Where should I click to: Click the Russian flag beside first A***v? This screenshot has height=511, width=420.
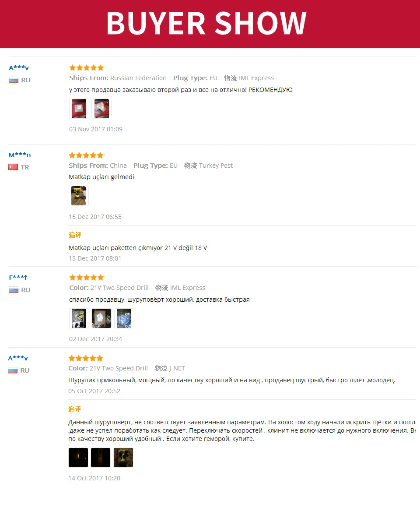pyautogui.click(x=14, y=80)
